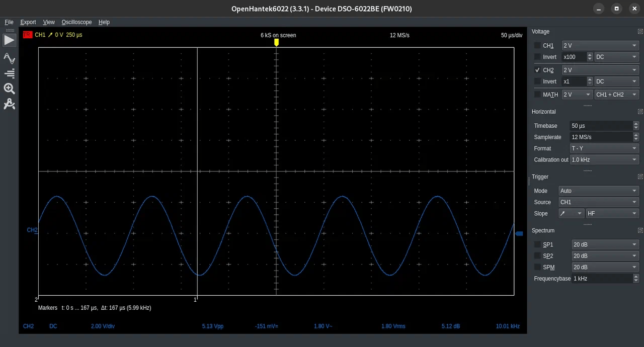The image size is (644, 347).
Task: Click the Horizontal dock float icon
Action: pyautogui.click(x=640, y=112)
